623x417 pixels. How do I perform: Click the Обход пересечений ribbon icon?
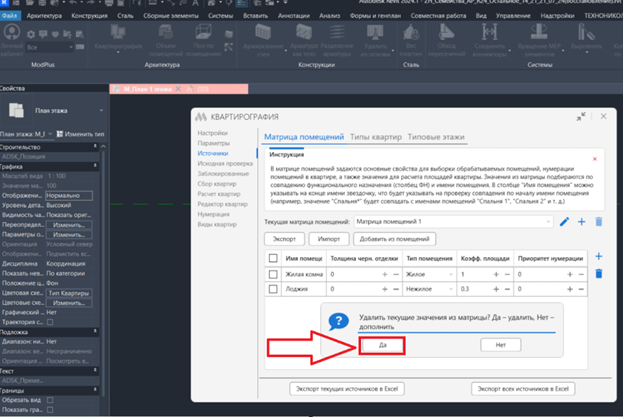[x=447, y=32]
